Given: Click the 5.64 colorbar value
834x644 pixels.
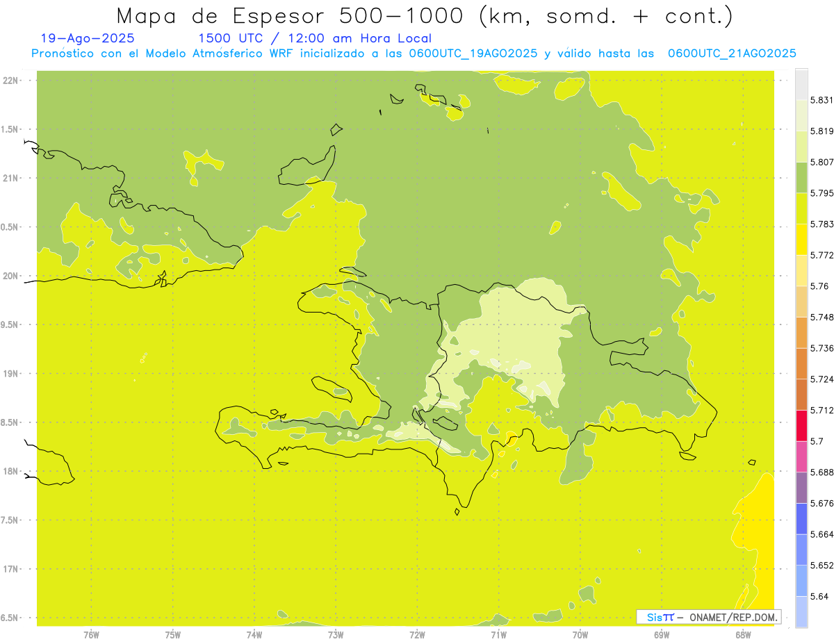Looking at the screenshot, I should pos(819,597).
